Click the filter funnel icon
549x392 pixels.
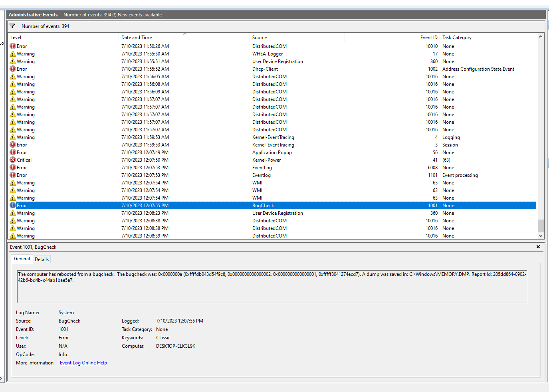coord(12,26)
